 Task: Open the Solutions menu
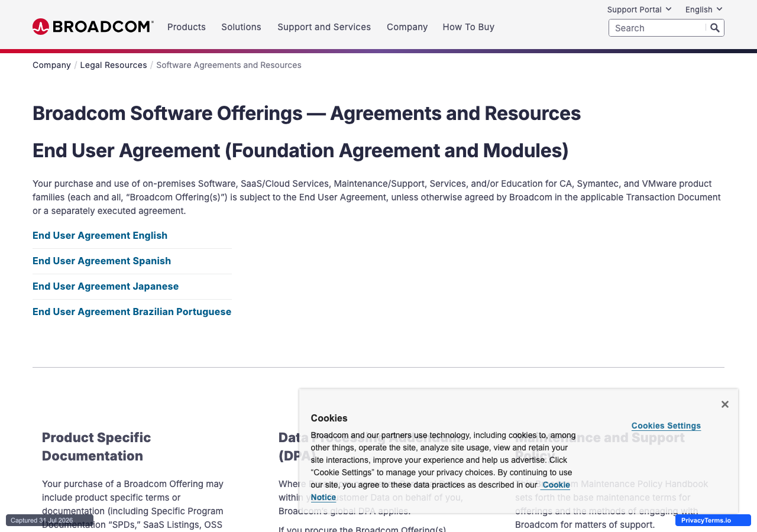[x=241, y=27]
